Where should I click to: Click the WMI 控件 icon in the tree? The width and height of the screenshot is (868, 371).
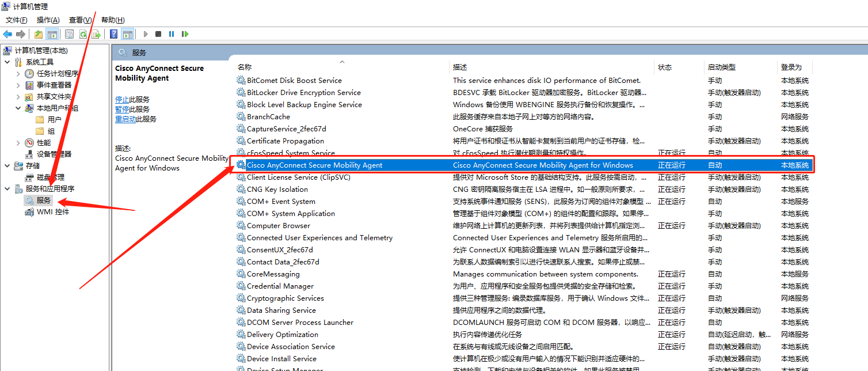tap(29, 212)
